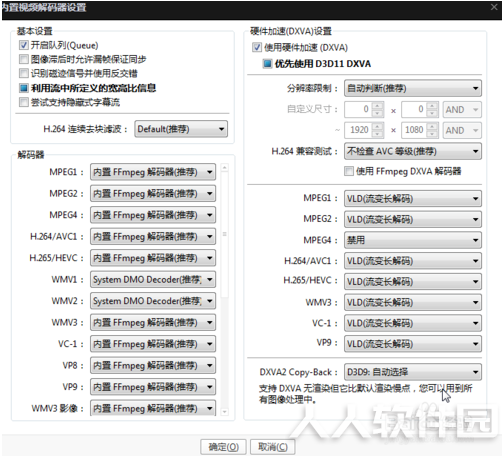
Task: Click the decoder list scrollbar thumb
Action: point(225,234)
